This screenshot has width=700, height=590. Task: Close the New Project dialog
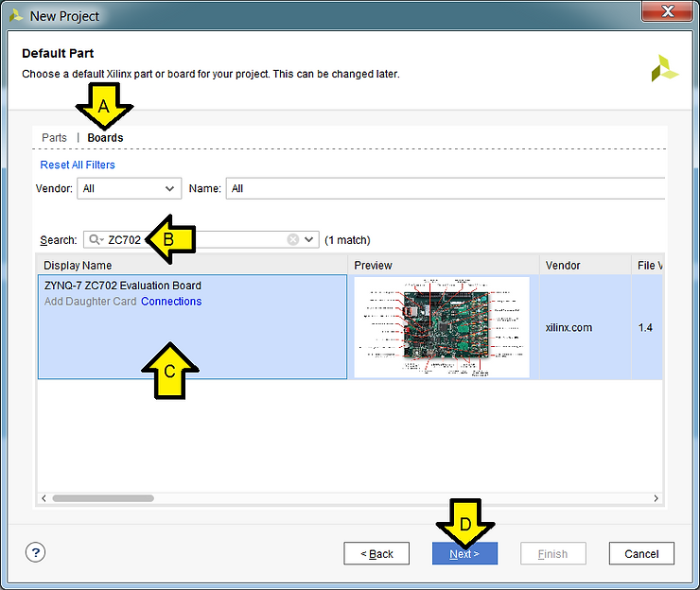pyautogui.click(x=668, y=10)
